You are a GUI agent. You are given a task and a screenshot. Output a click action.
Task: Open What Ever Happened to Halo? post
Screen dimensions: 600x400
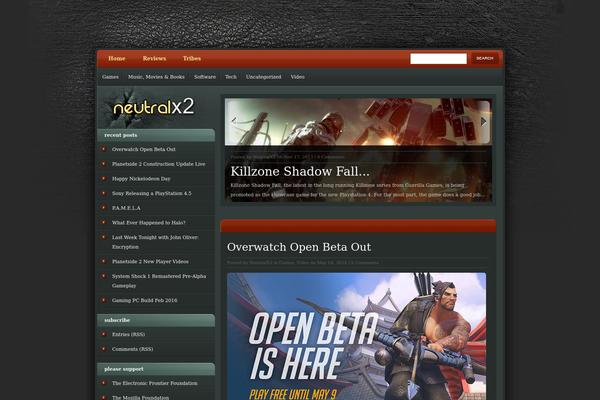tap(148, 223)
